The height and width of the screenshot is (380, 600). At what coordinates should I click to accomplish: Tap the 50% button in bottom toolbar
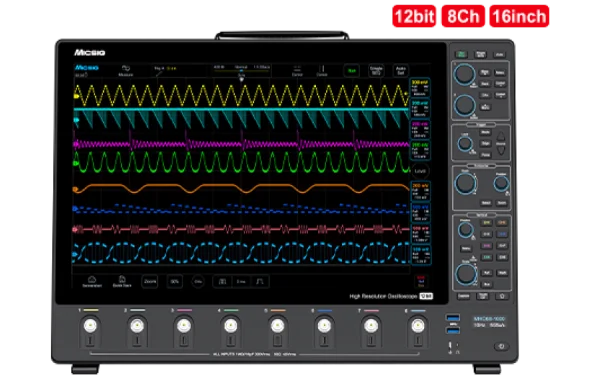coord(174,281)
